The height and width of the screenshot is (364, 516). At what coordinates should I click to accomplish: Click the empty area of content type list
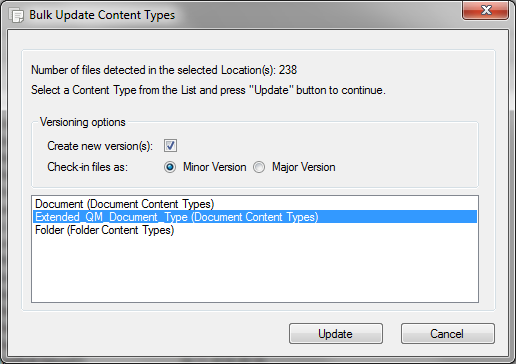(x=255, y=269)
